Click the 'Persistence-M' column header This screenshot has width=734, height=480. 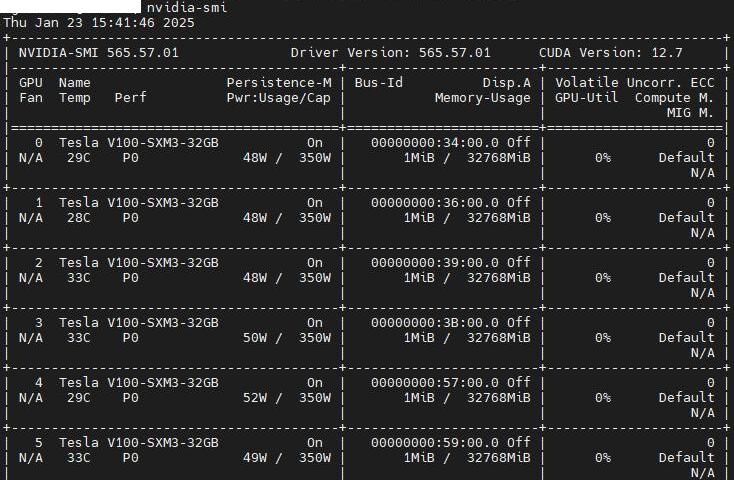pos(279,82)
